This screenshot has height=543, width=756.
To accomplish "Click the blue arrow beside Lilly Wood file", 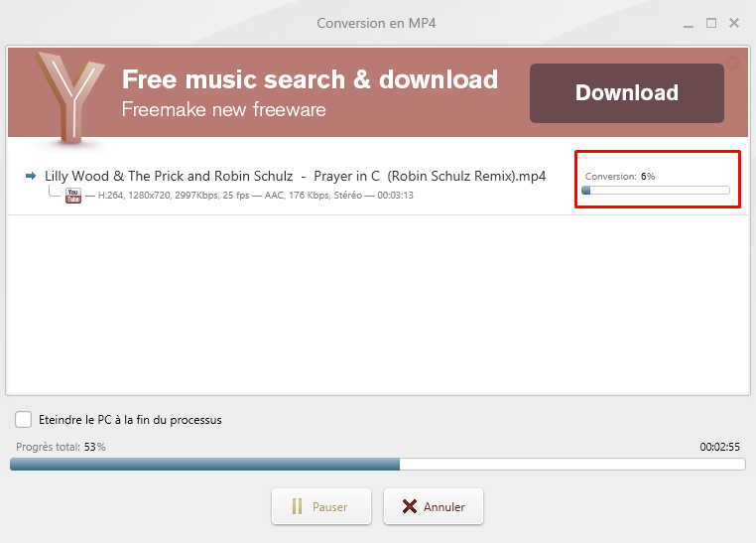I will (x=31, y=176).
